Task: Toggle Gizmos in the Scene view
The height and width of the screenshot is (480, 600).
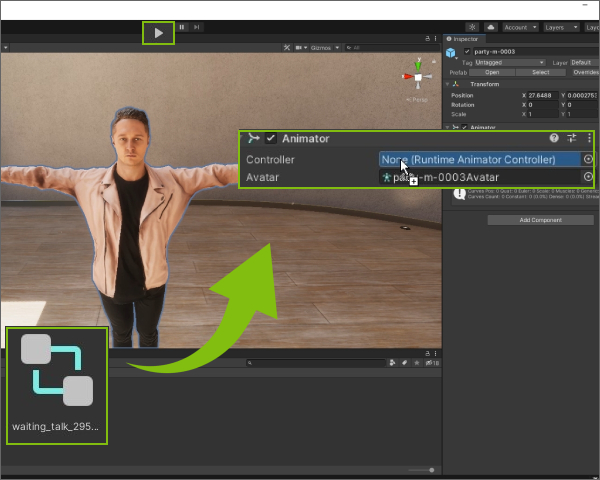Action: coord(321,47)
